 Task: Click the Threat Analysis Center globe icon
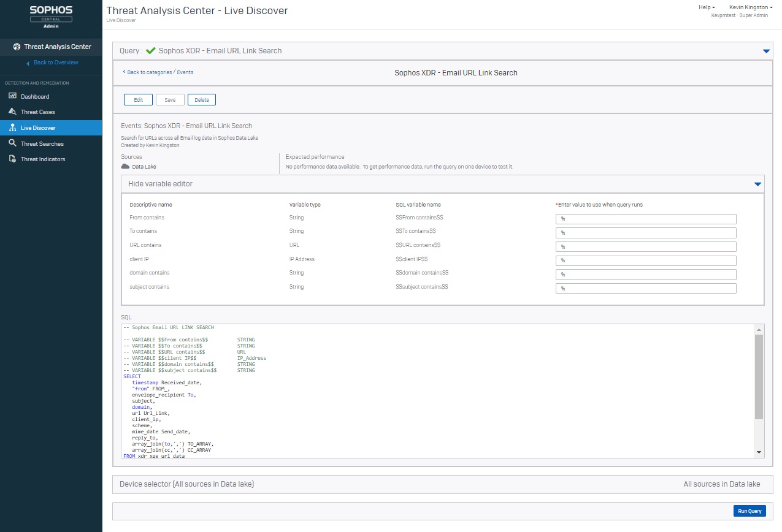(x=17, y=47)
